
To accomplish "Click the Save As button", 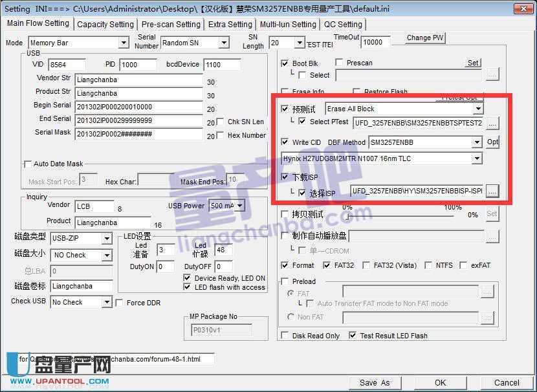I will [375, 382].
